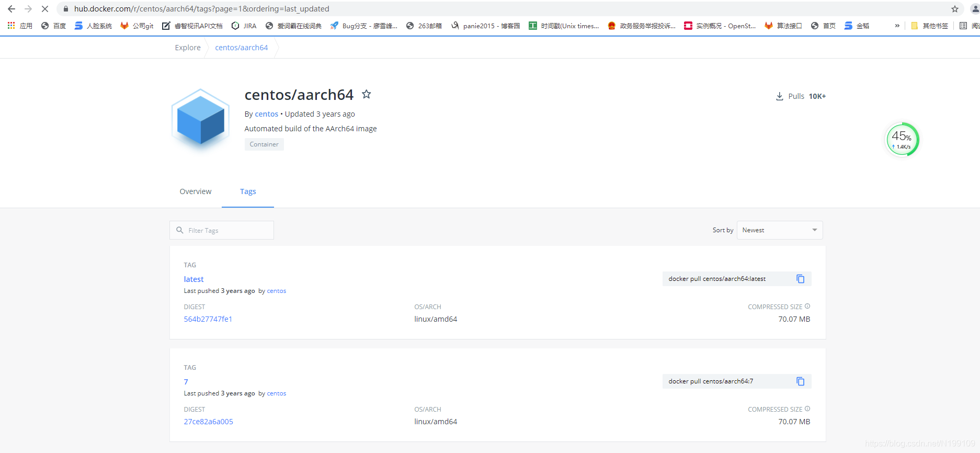Copy the docker pull centos/aarch64:latest command

click(800, 279)
